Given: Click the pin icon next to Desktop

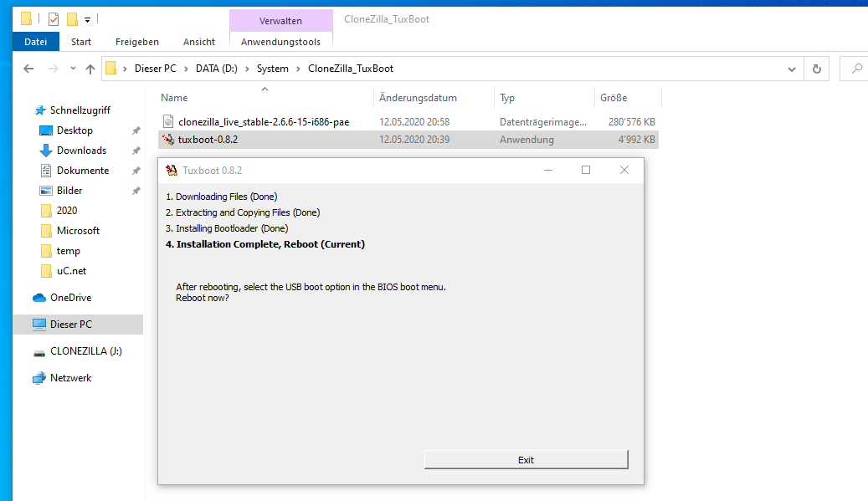Looking at the screenshot, I should click(136, 130).
